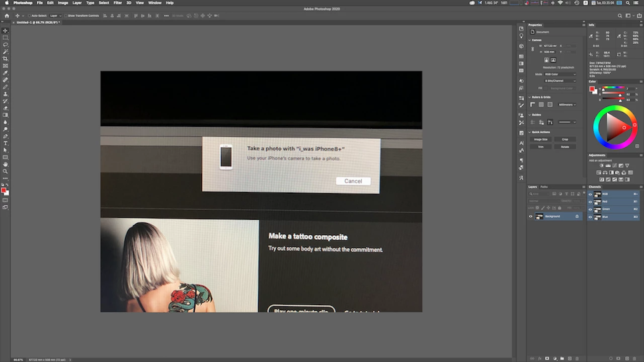The image size is (644, 362).
Task: Create a new group with folder icon
Action: click(562, 358)
